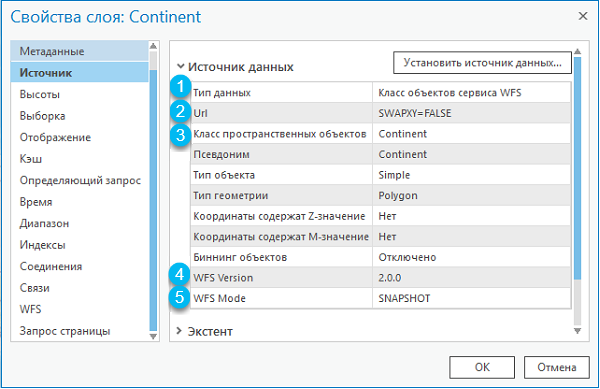Expand the Экстент section
The width and height of the screenshot is (600, 389).
(x=179, y=331)
